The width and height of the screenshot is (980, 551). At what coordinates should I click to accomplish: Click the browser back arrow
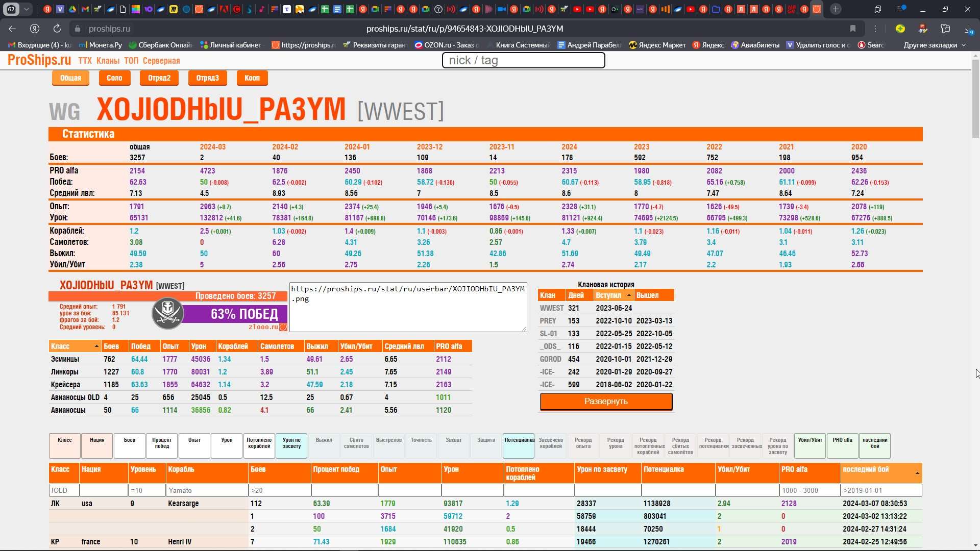12,29
